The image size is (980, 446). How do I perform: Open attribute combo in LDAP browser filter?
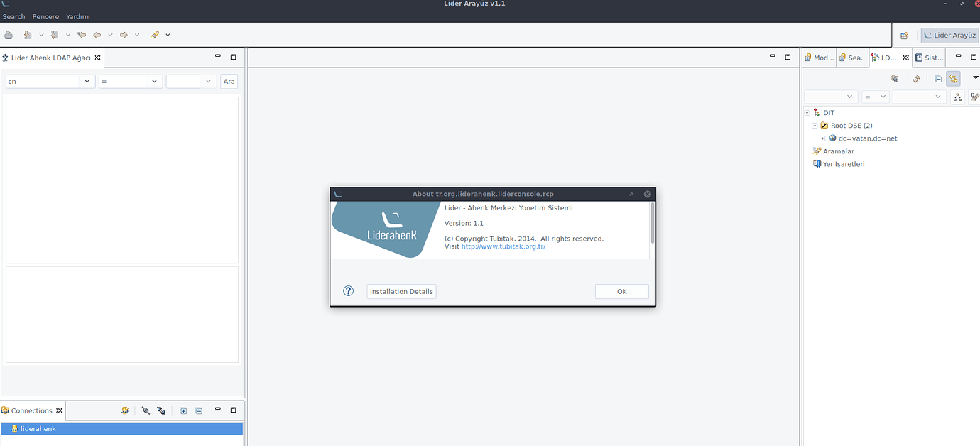[832, 97]
